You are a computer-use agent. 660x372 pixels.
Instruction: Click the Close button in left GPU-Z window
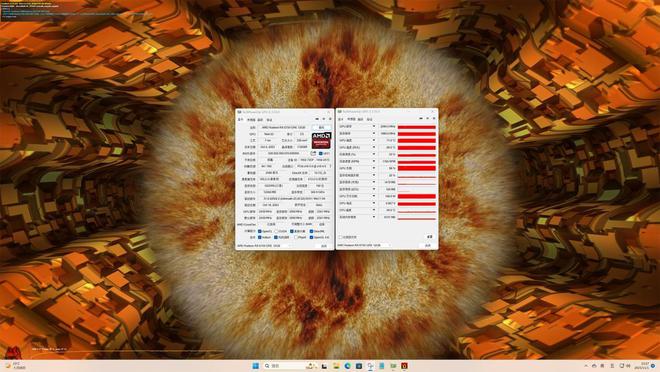click(x=324, y=246)
